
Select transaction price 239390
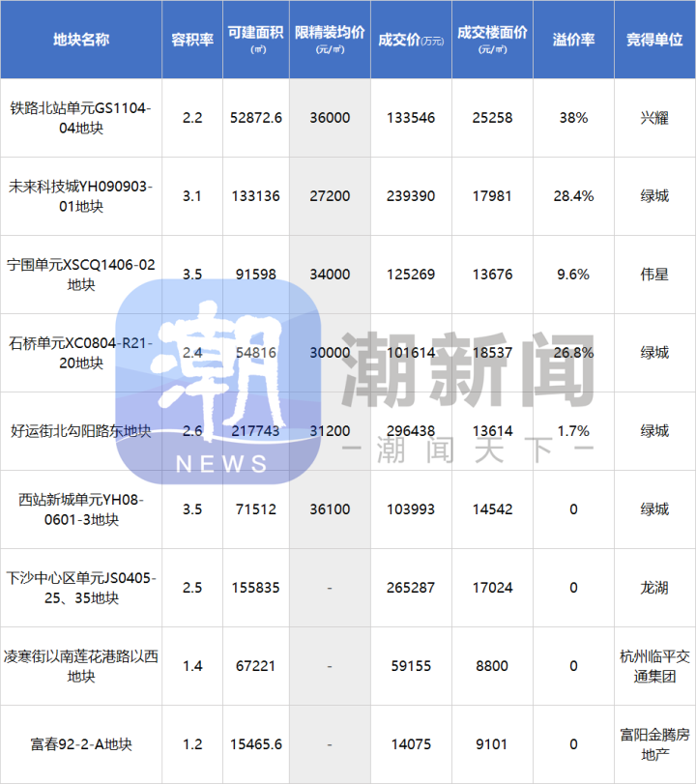pyautogui.click(x=411, y=196)
